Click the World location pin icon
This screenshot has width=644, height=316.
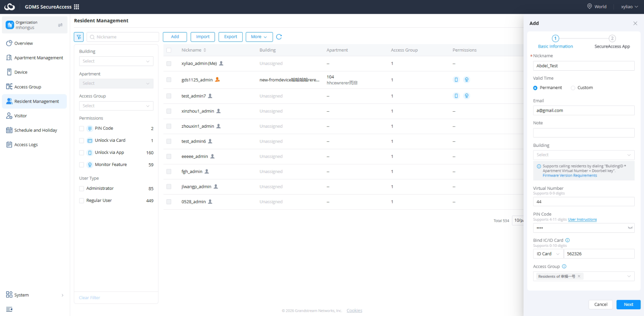tap(589, 6)
